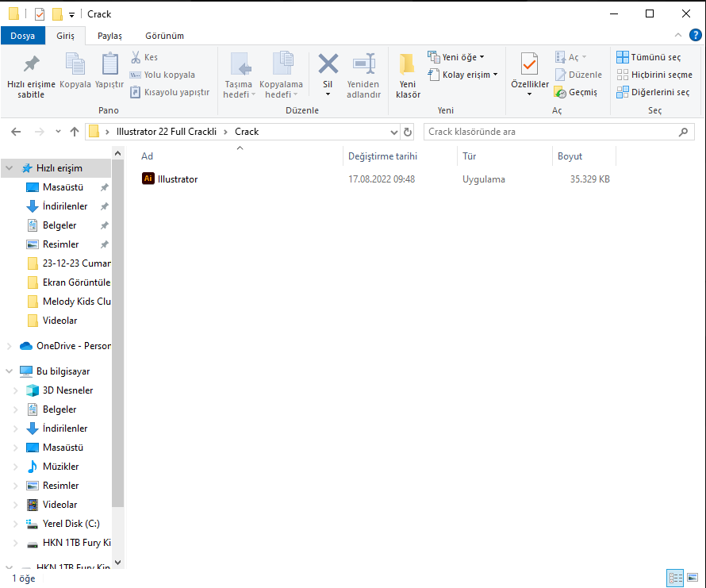
Task: Open the Özellikler dropdown arrow
Action: [x=530, y=94]
